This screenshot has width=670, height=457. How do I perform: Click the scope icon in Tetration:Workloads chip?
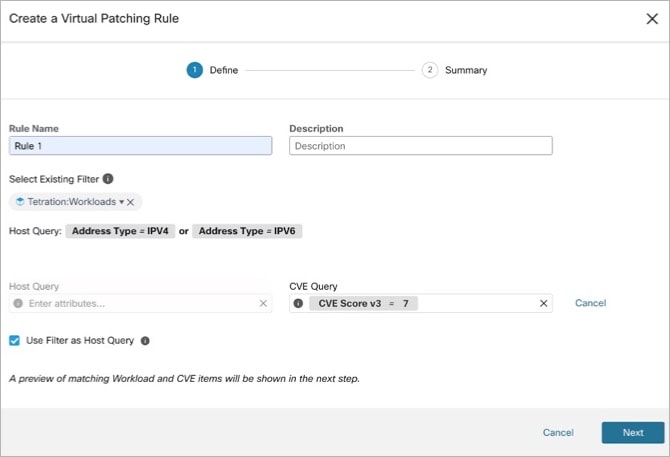click(x=20, y=202)
